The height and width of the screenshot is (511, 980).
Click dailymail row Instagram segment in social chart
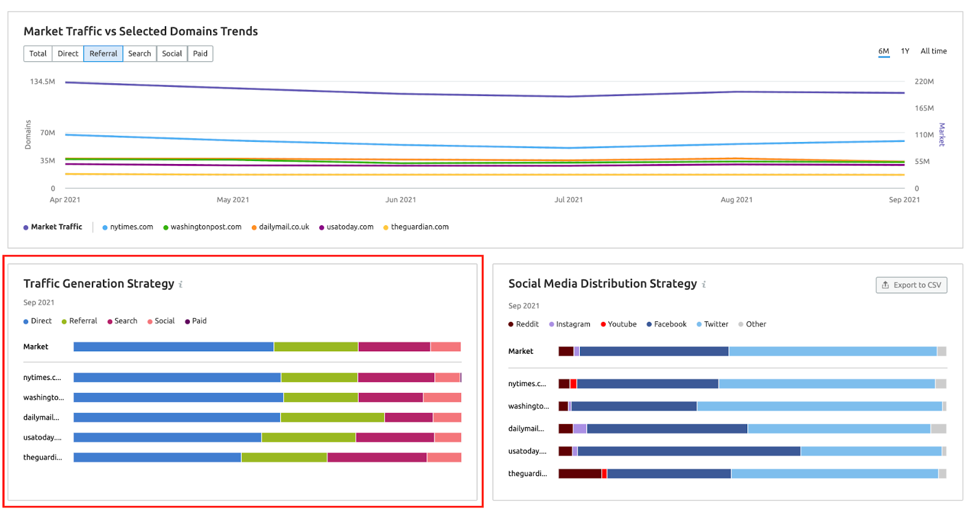(580, 429)
